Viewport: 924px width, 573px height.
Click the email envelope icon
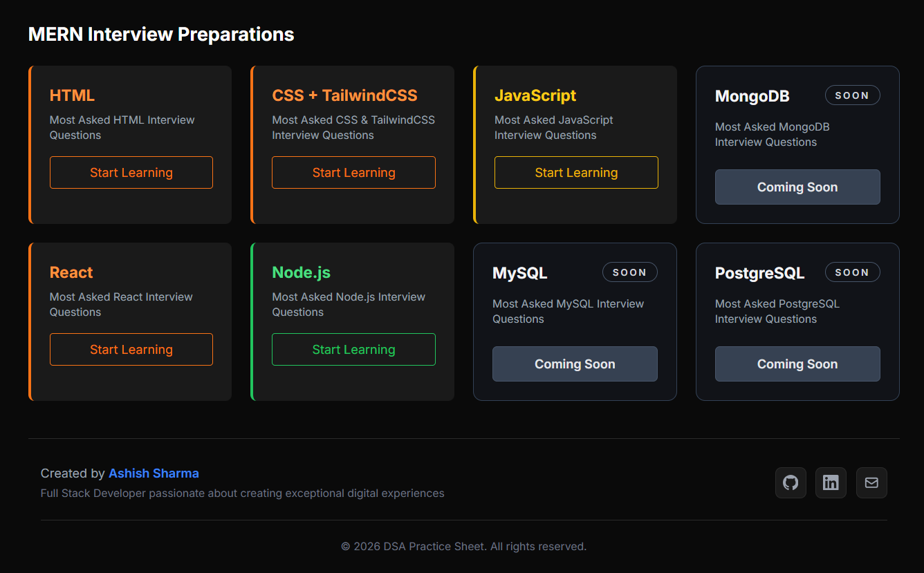pos(871,483)
